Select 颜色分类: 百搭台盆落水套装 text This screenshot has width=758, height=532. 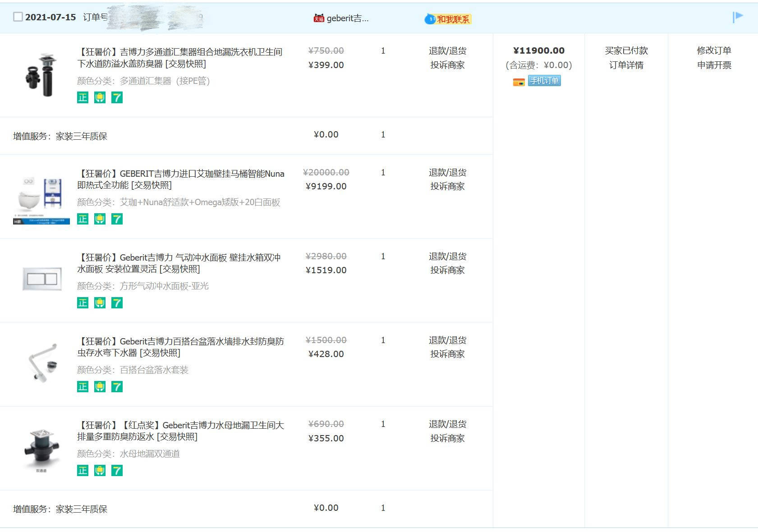pos(133,370)
